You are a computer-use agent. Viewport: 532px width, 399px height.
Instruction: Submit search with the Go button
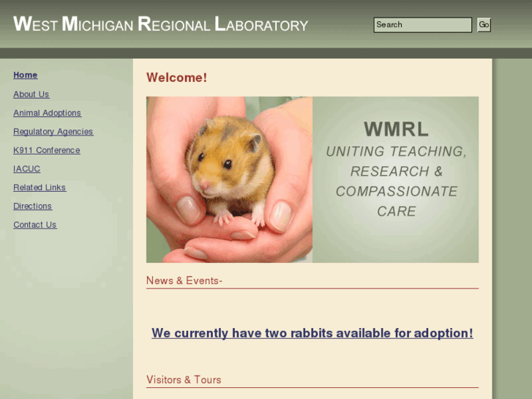[484, 25]
